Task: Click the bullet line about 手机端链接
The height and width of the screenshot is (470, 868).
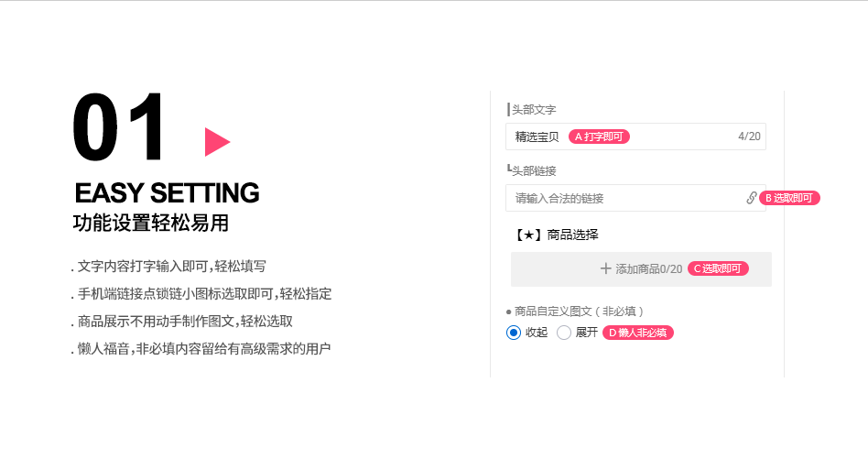Action: tap(201, 294)
